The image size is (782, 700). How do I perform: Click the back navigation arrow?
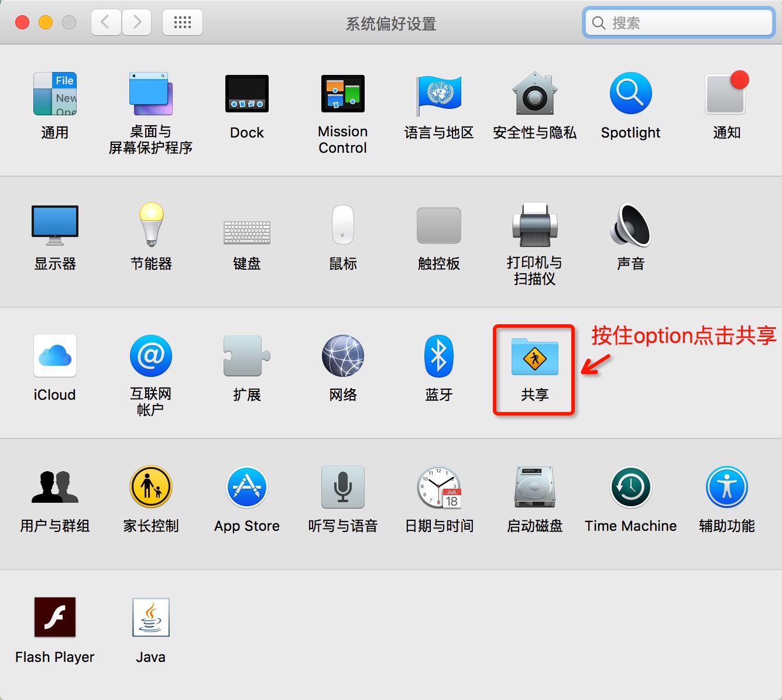pyautogui.click(x=106, y=22)
